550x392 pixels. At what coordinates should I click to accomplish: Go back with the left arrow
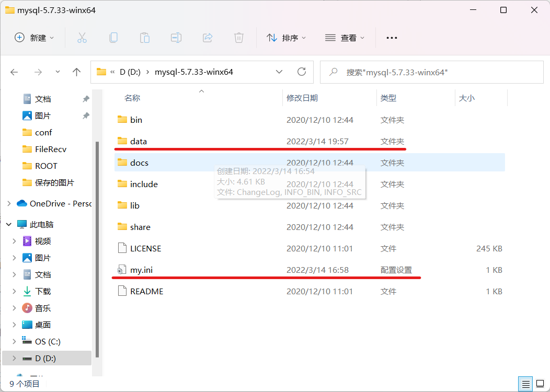[14, 72]
